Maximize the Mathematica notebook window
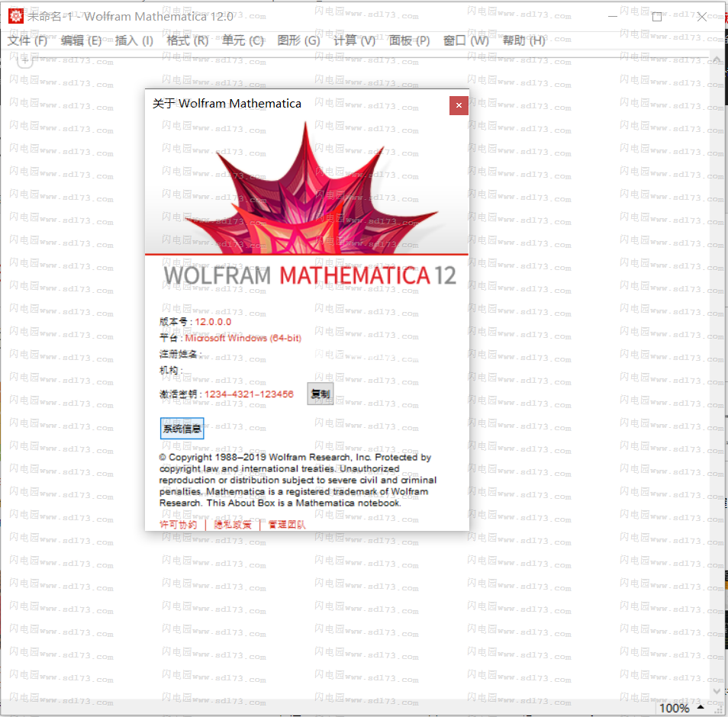This screenshot has height=717, width=728. tap(657, 17)
